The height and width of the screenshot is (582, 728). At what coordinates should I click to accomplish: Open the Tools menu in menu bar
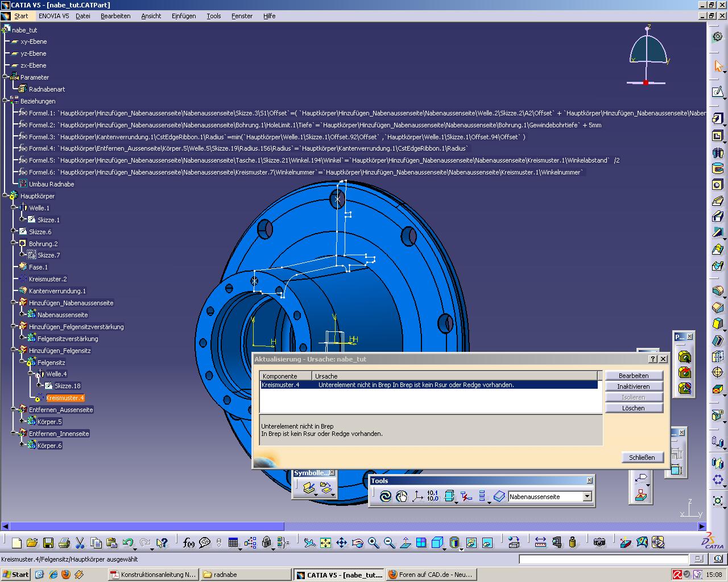tap(214, 16)
